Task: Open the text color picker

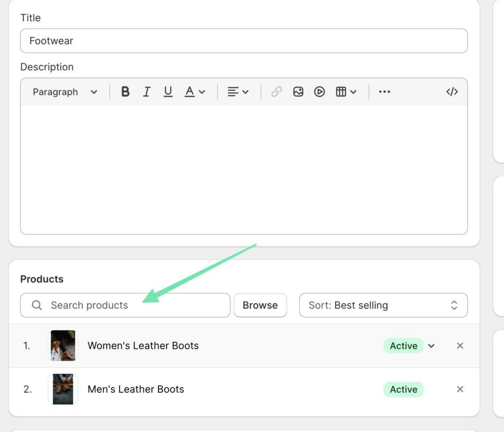Action: (x=194, y=92)
